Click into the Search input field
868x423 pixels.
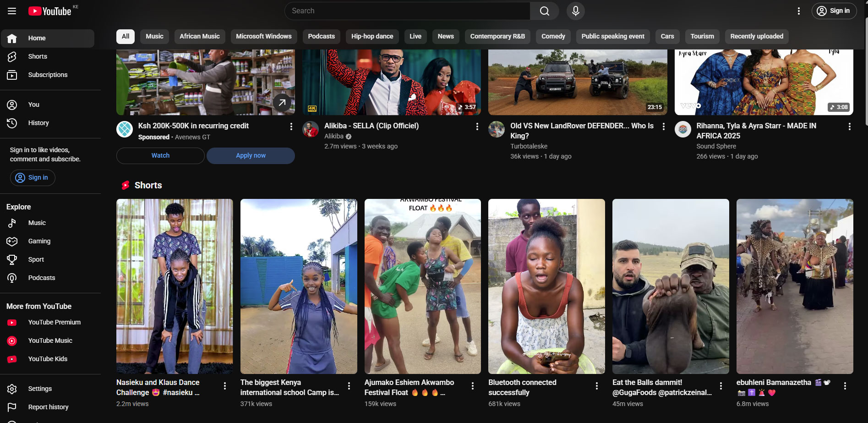(408, 11)
